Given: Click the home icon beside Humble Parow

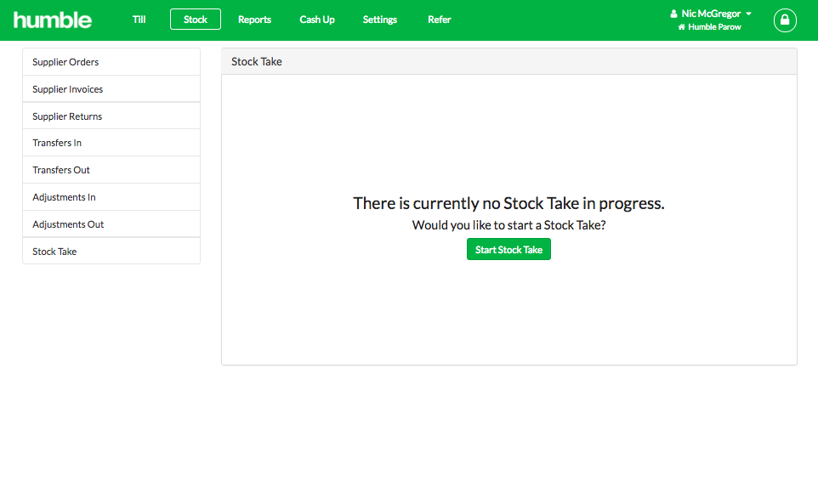Looking at the screenshot, I should pos(681,26).
